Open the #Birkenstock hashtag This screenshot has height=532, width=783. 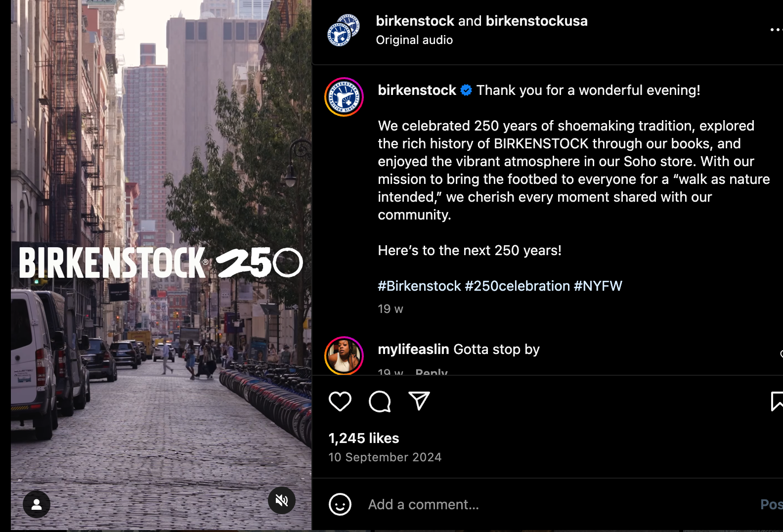pyautogui.click(x=419, y=286)
